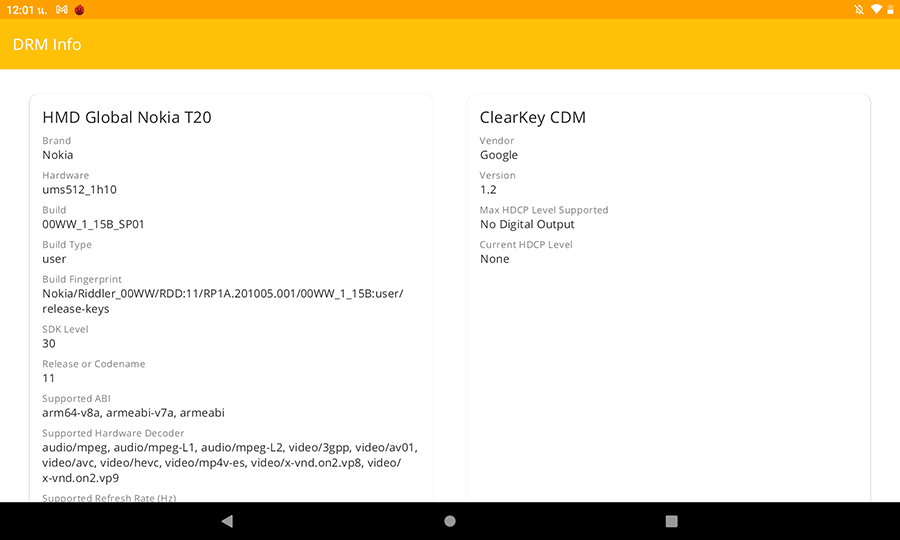Tap the Current HDCP Level value None

[x=495, y=259]
